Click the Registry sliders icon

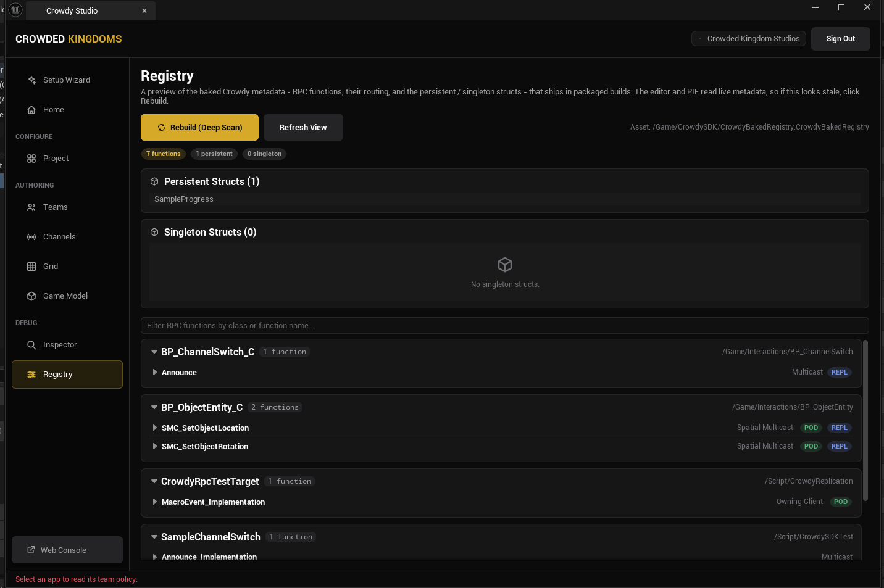click(x=31, y=375)
